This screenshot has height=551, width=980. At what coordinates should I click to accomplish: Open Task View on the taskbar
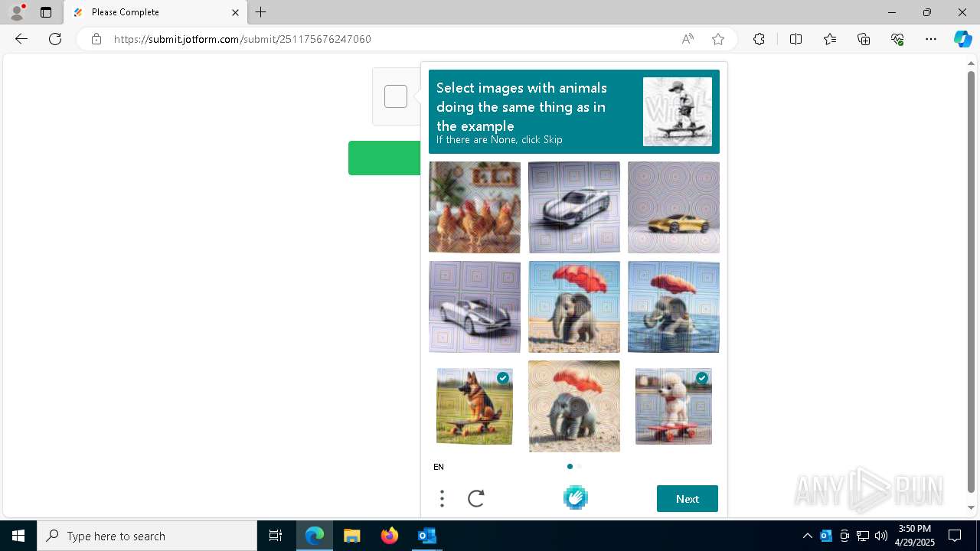pos(276,536)
